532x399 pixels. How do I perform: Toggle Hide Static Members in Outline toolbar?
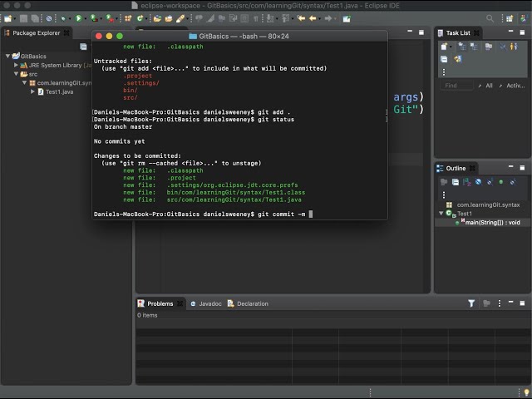pyautogui.click(x=490, y=182)
